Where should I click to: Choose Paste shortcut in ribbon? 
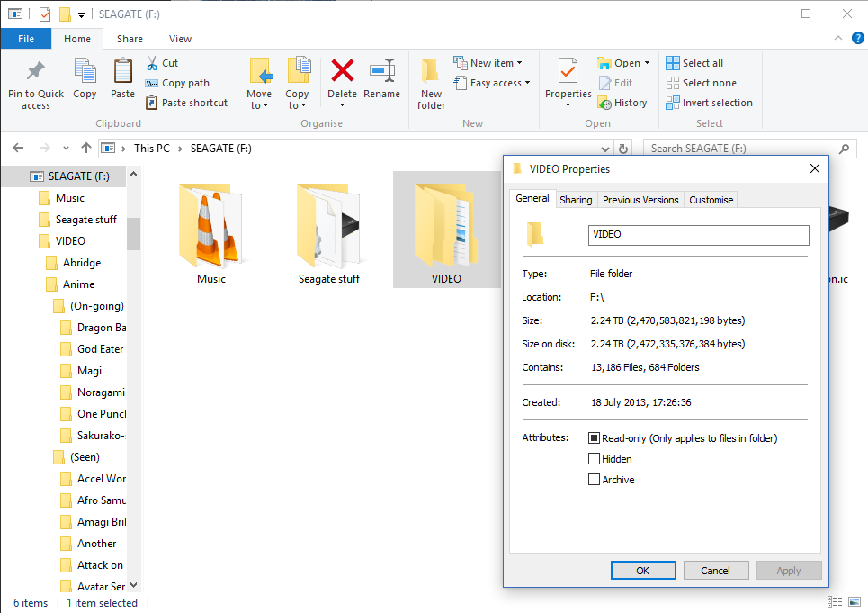[x=186, y=103]
